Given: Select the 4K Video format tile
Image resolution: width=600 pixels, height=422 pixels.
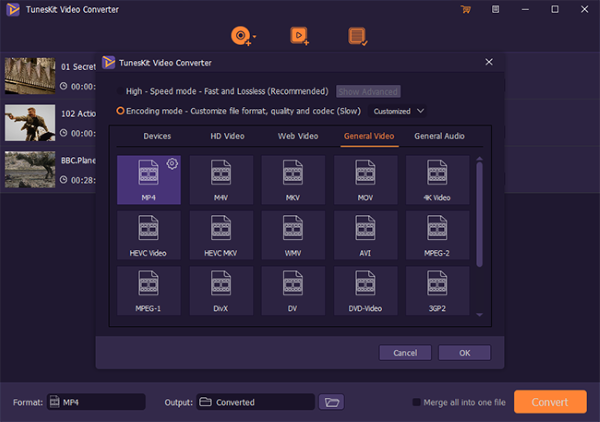Looking at the screenshot, I should click(437, 179).
